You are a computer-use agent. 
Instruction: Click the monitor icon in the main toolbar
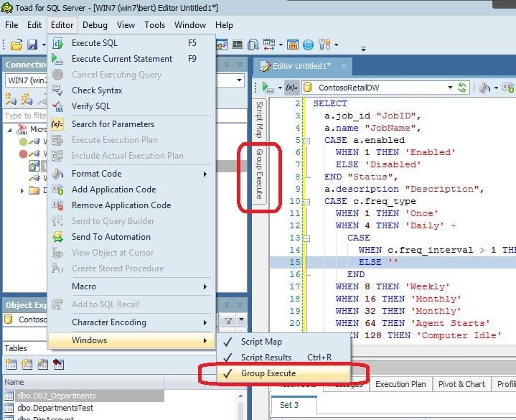tap(238, 45)
